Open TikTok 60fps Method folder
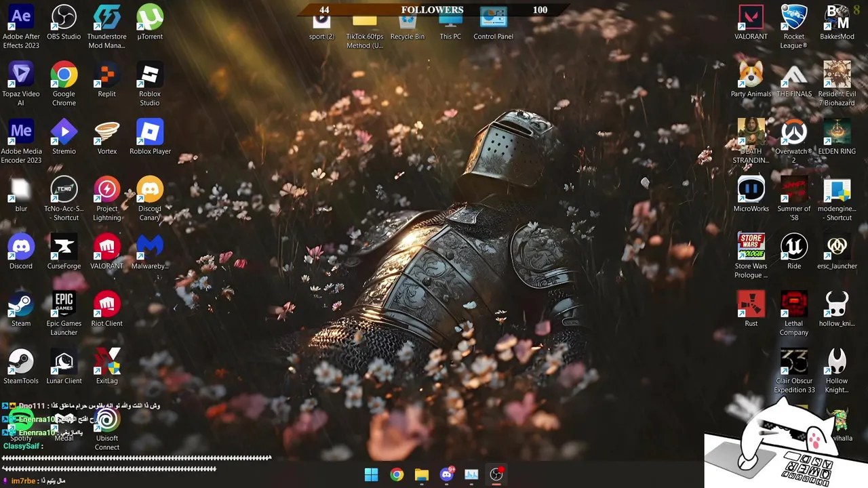The width and height of the screenshot is (868, 488). click(365, 31)
